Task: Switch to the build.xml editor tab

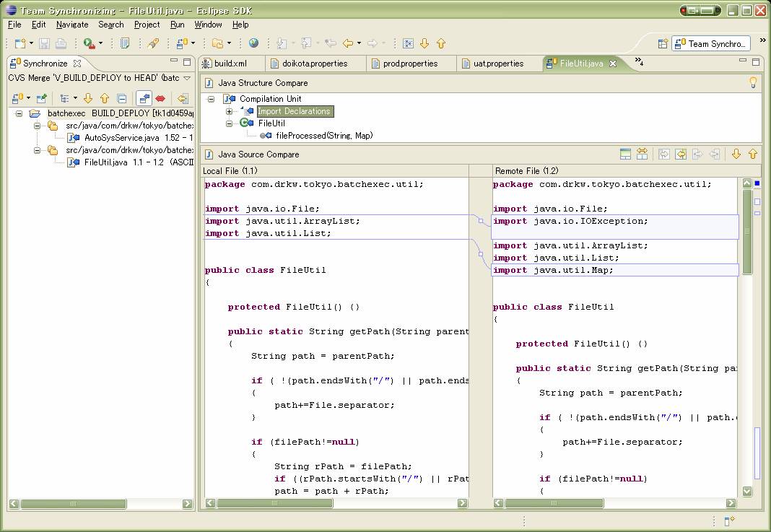Action: [230, 64]
